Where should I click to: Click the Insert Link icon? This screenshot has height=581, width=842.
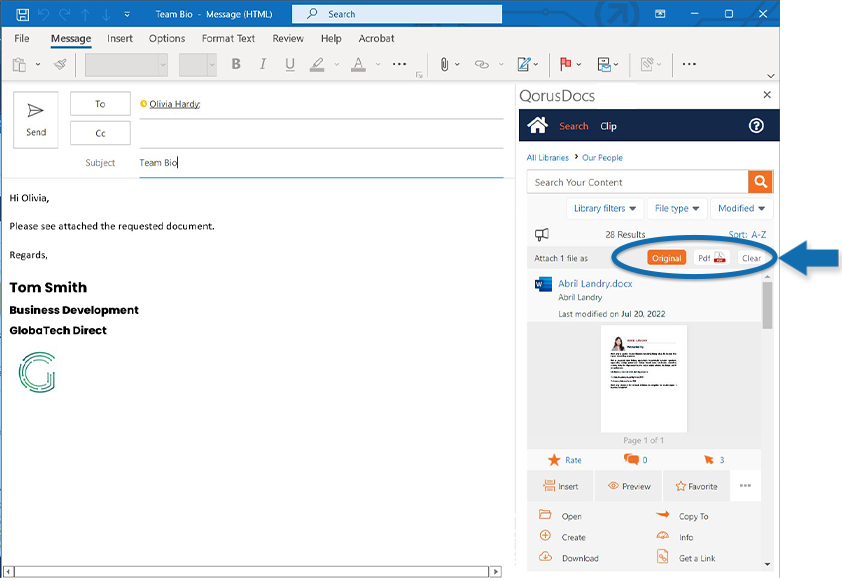coord(482,64)
